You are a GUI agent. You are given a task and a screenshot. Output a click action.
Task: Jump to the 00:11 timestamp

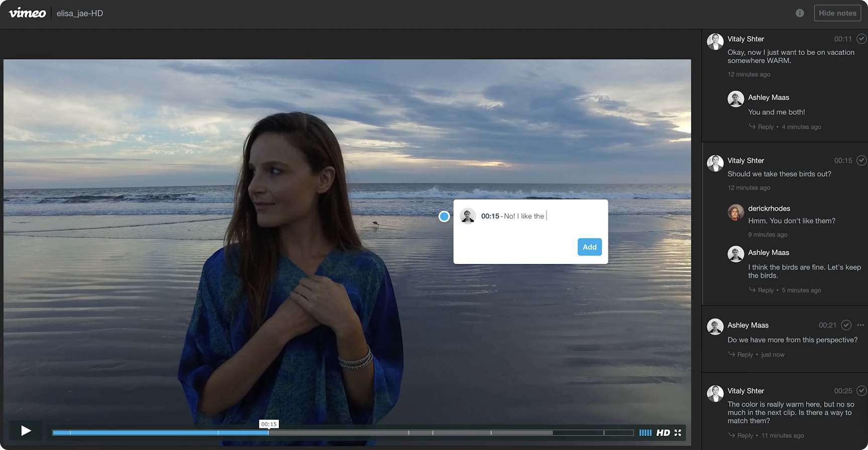pos(843,39)
